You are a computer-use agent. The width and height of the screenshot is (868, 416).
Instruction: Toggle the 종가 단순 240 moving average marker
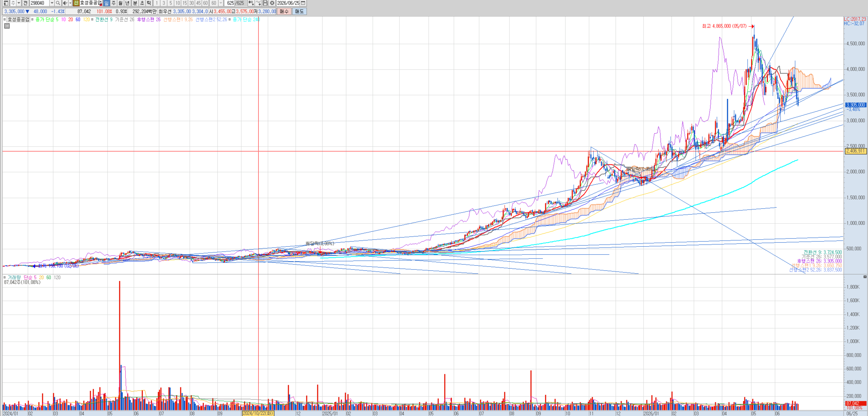pos(230,19)
